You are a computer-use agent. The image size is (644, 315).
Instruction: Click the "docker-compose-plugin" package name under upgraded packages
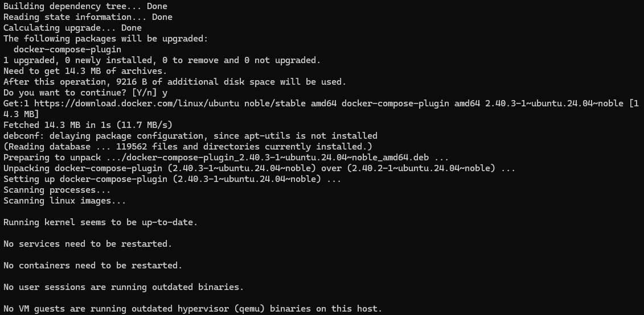(67, 49)
